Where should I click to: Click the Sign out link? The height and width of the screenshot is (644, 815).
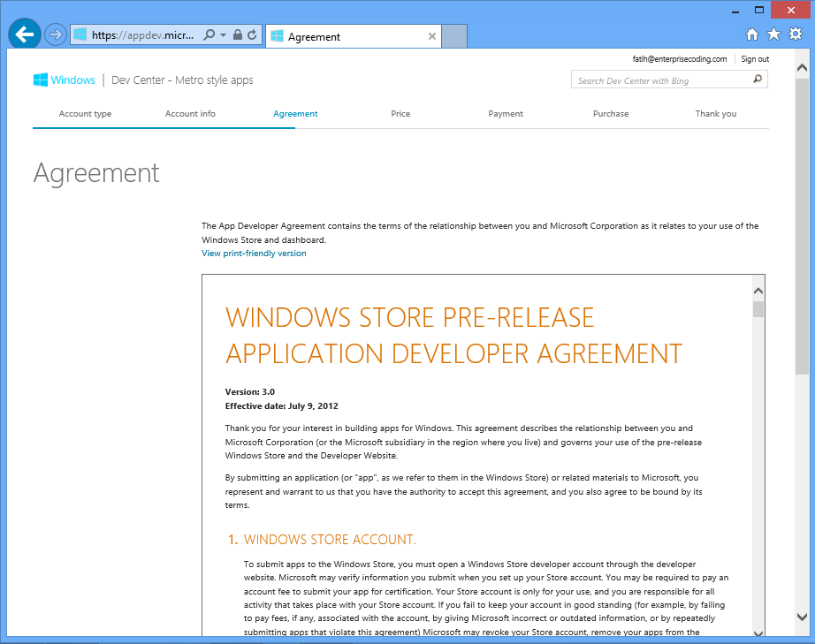click(x=755, y=59)
